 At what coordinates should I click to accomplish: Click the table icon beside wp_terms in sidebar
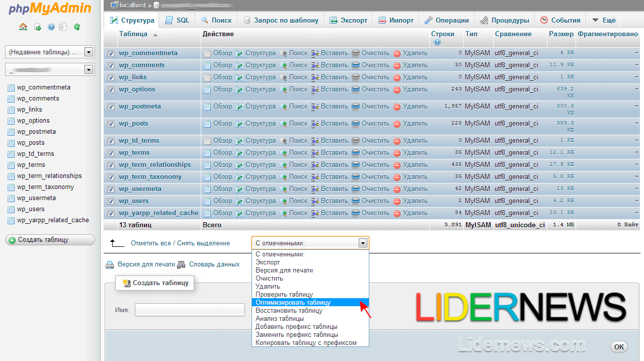point(11,165)
